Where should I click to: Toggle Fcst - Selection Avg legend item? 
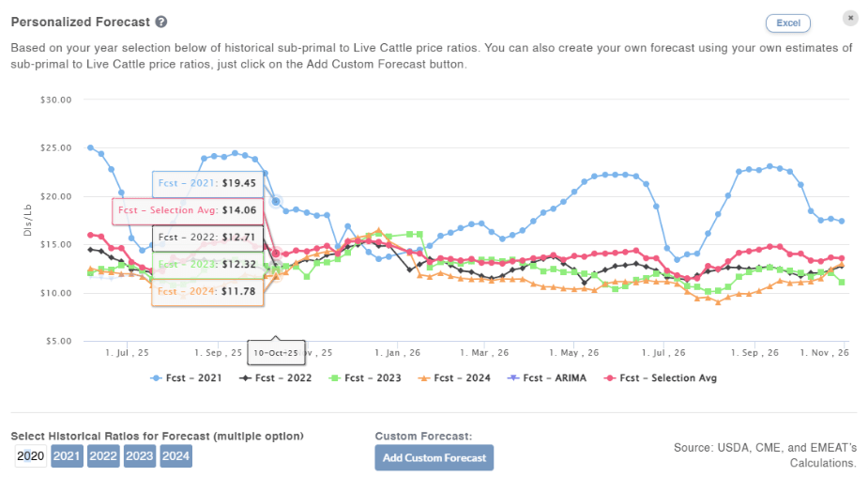661,377
